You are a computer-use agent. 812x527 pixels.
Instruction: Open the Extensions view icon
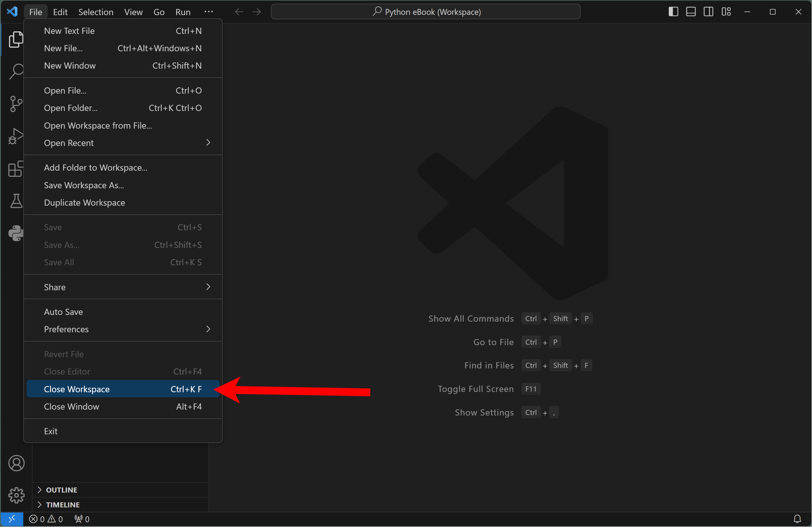point(16,168)
